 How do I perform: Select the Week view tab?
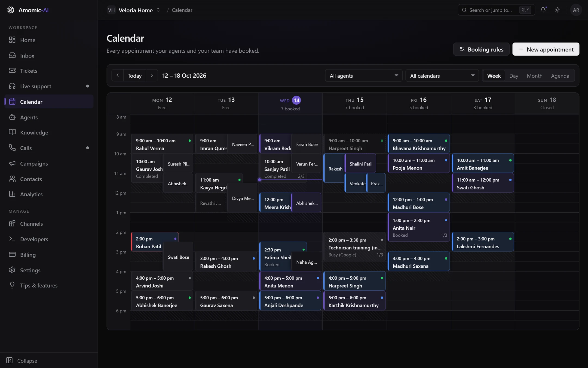pyautogui.click(x=494, y=76)
